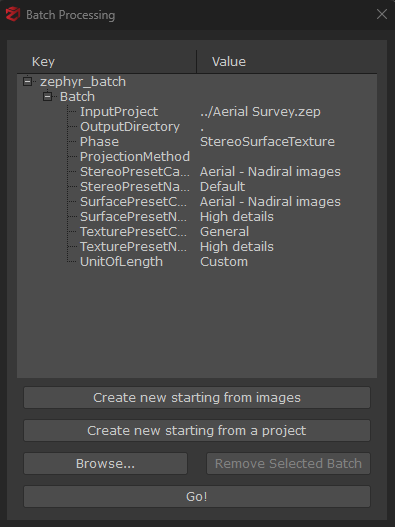Close the Batch Processing dialog
This screenshot has height=527, width=395.
382,14
